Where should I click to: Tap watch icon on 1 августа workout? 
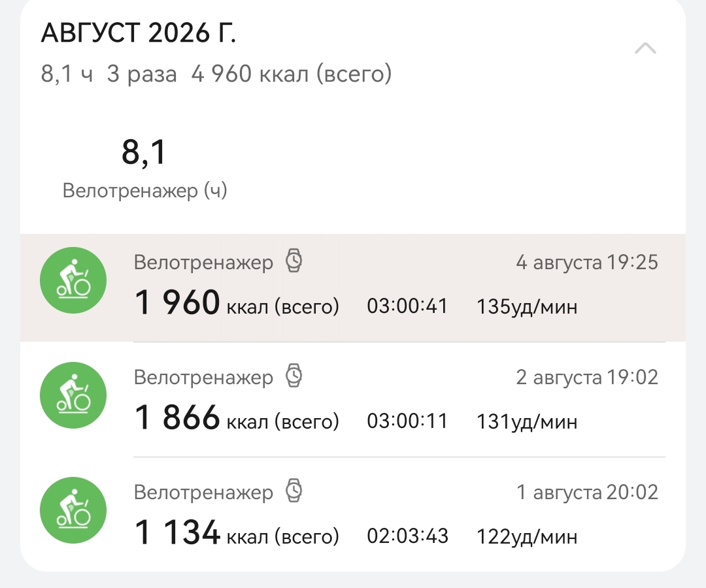click(x=294, y=491)
